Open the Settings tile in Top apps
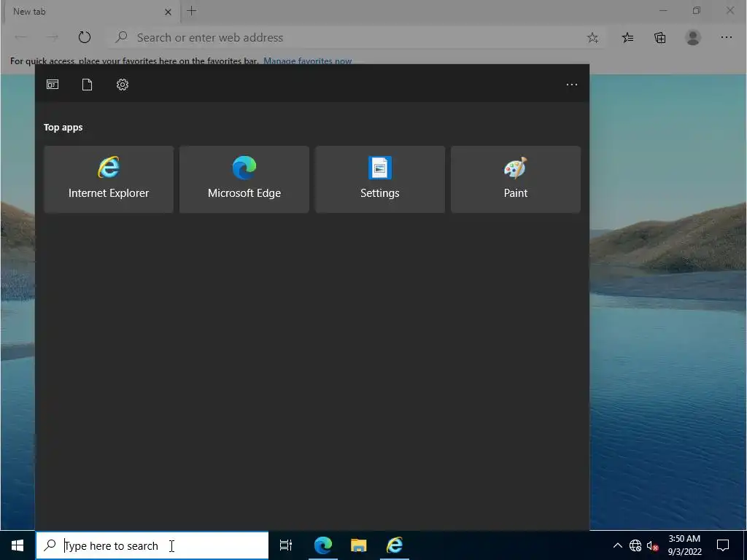This screenshot has width=747, height=560. [379, 179]
